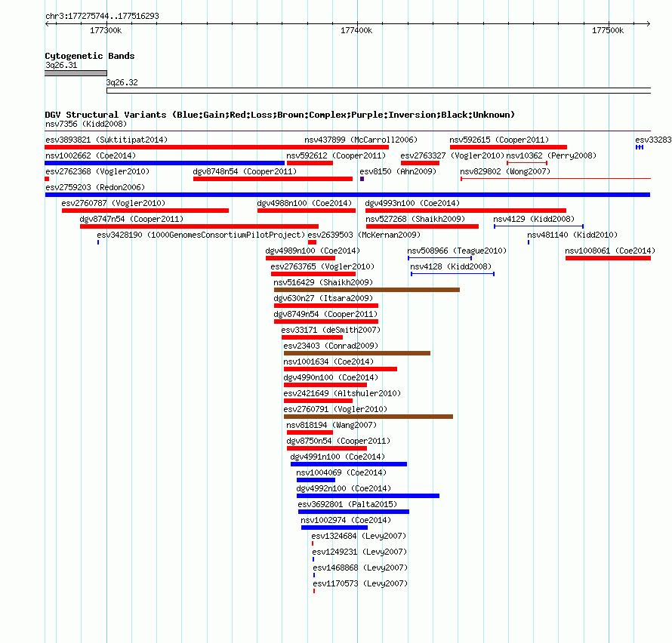Click the esv2762368 (Vogler2010) label
Screen dimensions: 672x643
tap(97, 171)
